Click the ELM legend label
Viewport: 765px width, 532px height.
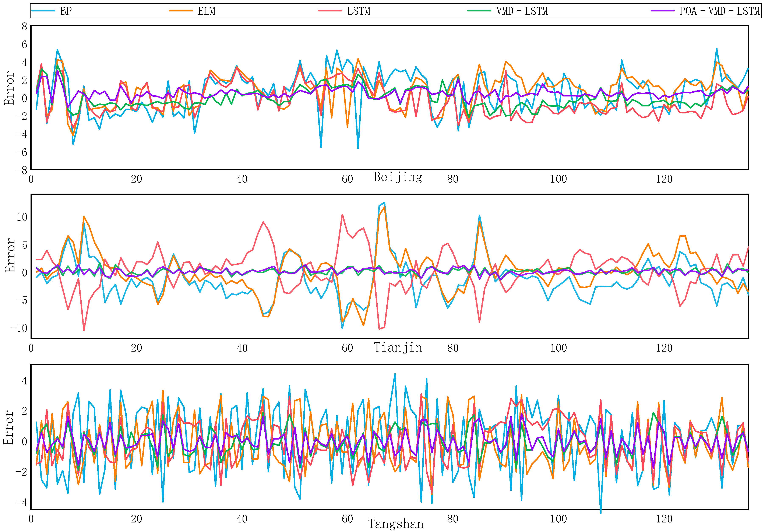tap(207, 11)
